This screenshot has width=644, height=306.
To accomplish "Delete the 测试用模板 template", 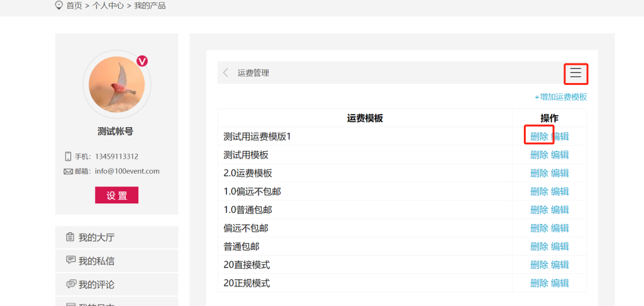I will click(x=539, y=155).
